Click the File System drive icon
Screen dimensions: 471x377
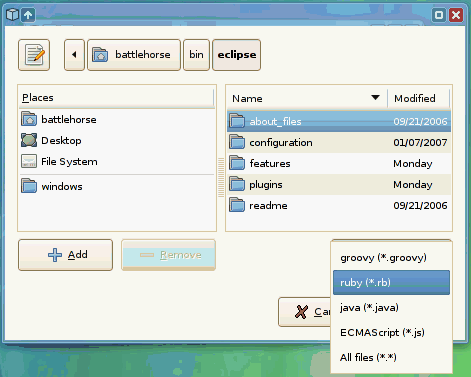coord(29,161)
